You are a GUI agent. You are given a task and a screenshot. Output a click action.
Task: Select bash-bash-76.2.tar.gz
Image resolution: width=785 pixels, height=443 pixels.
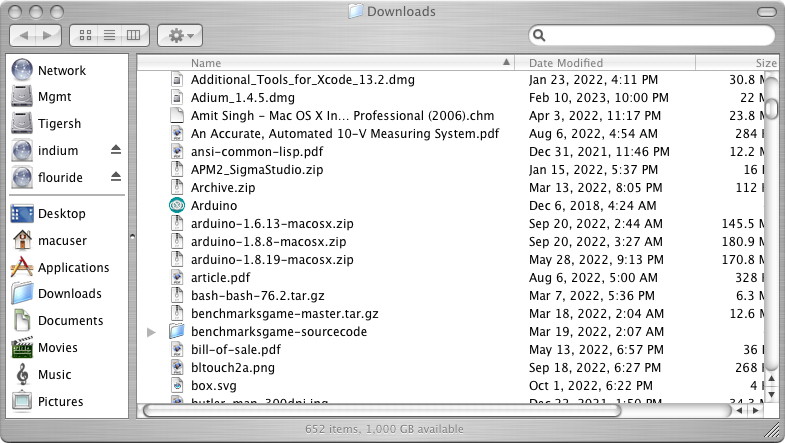257,296
